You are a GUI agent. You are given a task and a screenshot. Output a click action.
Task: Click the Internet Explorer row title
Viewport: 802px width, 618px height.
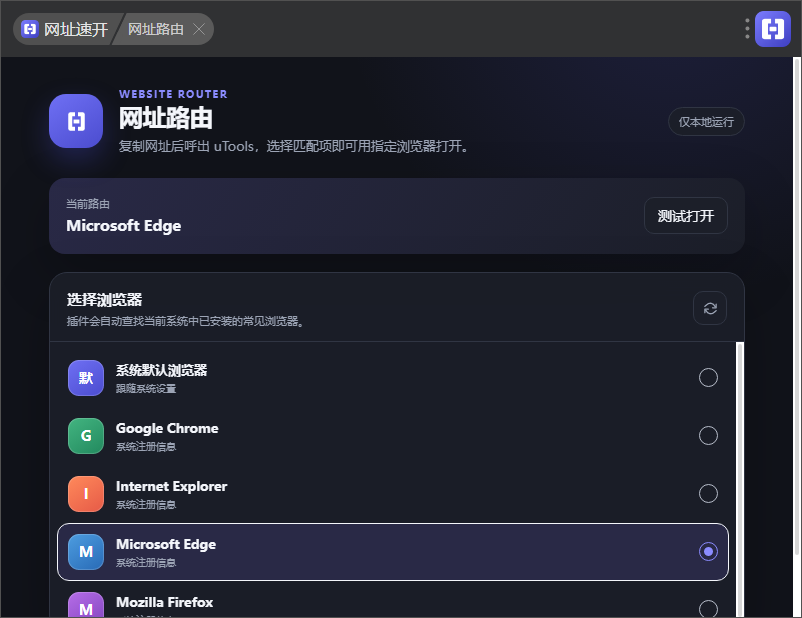(x=171, y=486)
